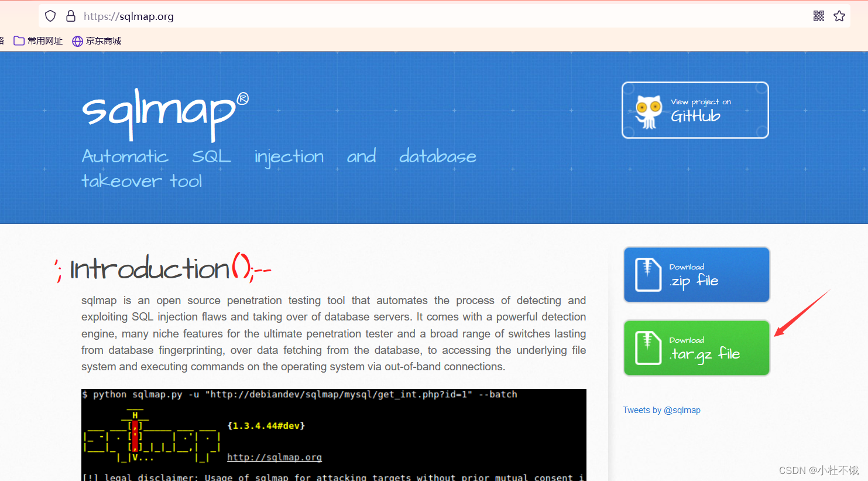
Task: Toggle the bookmark star in the address bar
Action: coord(840,16)
